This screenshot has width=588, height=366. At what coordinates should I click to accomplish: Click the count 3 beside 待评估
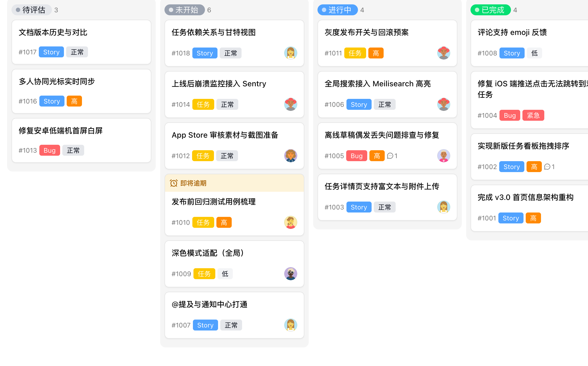[56, 10]
